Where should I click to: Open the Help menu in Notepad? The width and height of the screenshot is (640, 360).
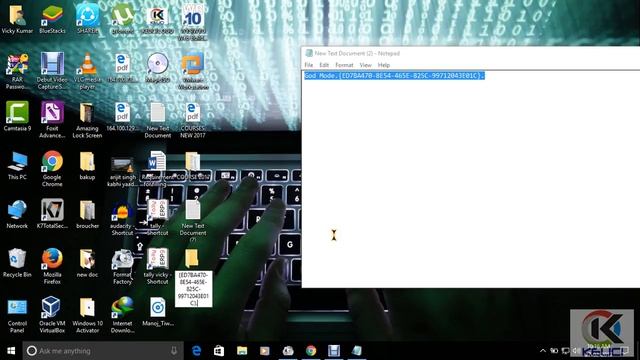[384, 65]
